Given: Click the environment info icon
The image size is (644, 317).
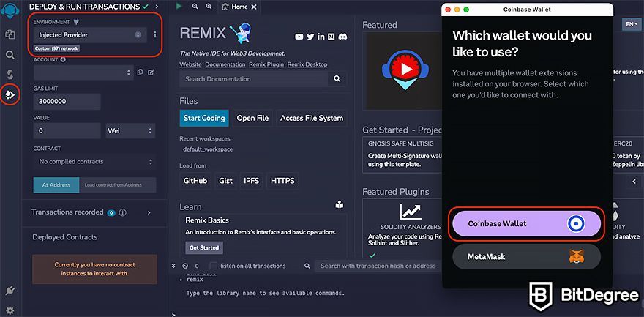Looking at the screenshot, I should pyautogui.click(x=155, y=35).
